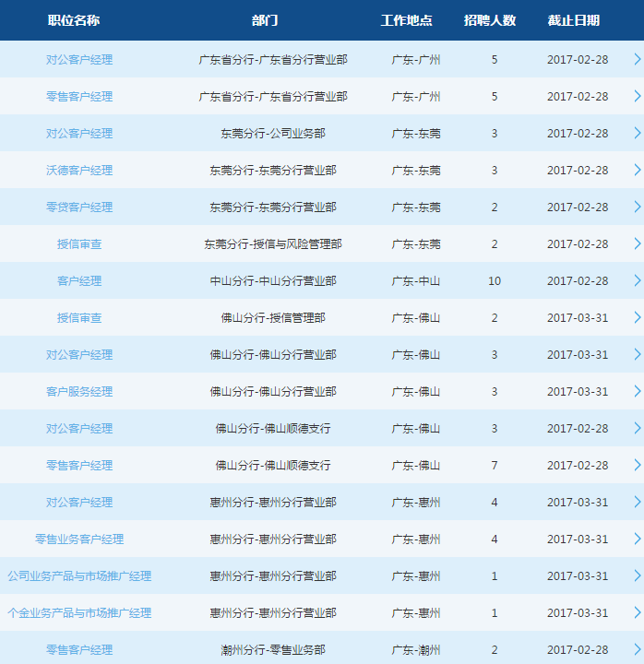Expand the 佛山分行 授信审查 row chevron

point(637,317)
